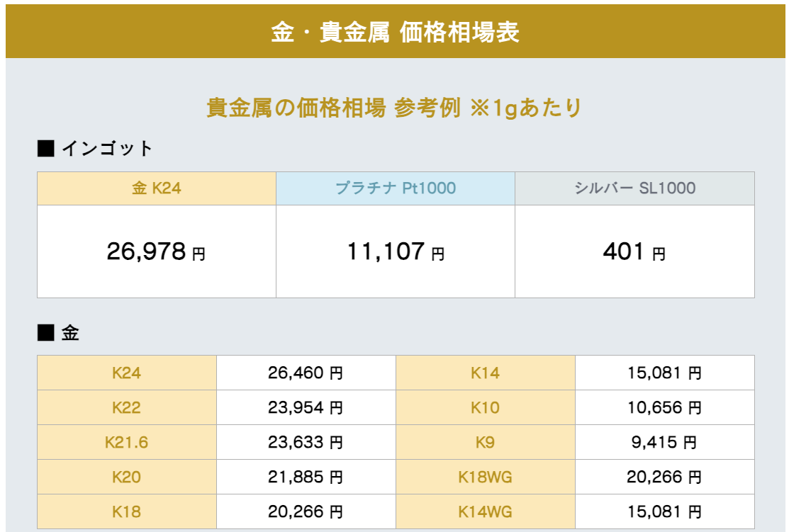
Task: Click the K14WG row label
Action: tap(485, 511)
